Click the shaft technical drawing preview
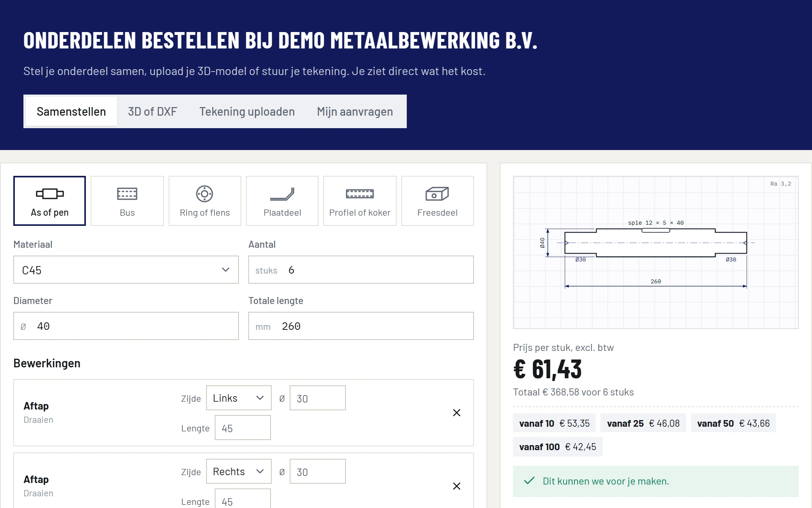 [656, 252]
